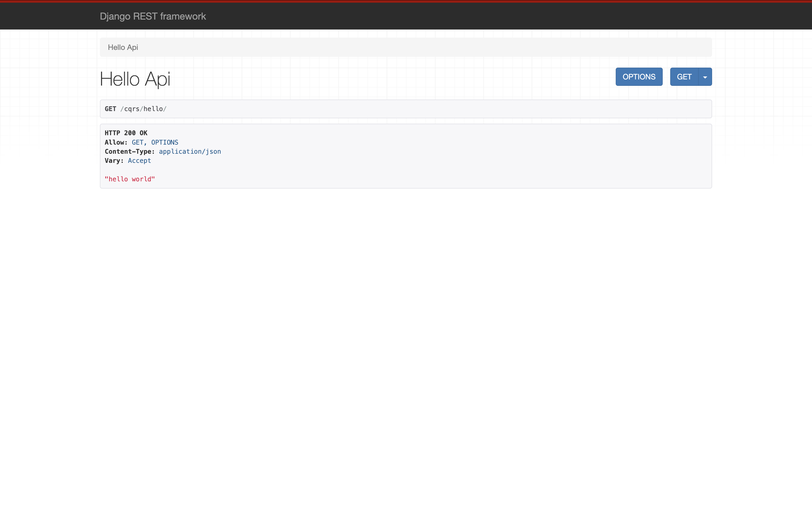Click the Accept value after Vary
This screenshot has width=812, height=507.
[x=139, y=161]
